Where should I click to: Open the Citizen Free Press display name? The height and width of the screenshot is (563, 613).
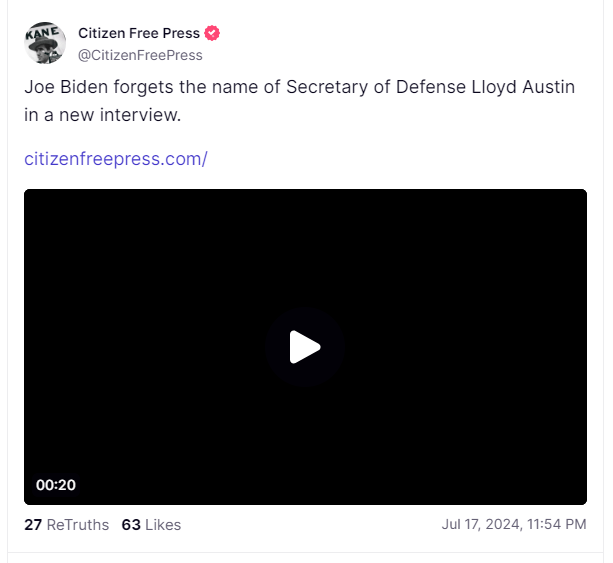click(139, 33)
